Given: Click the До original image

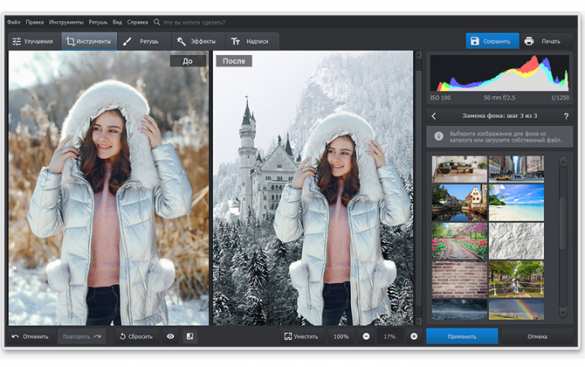Looking at the screenshot, I should coord(109,188).
